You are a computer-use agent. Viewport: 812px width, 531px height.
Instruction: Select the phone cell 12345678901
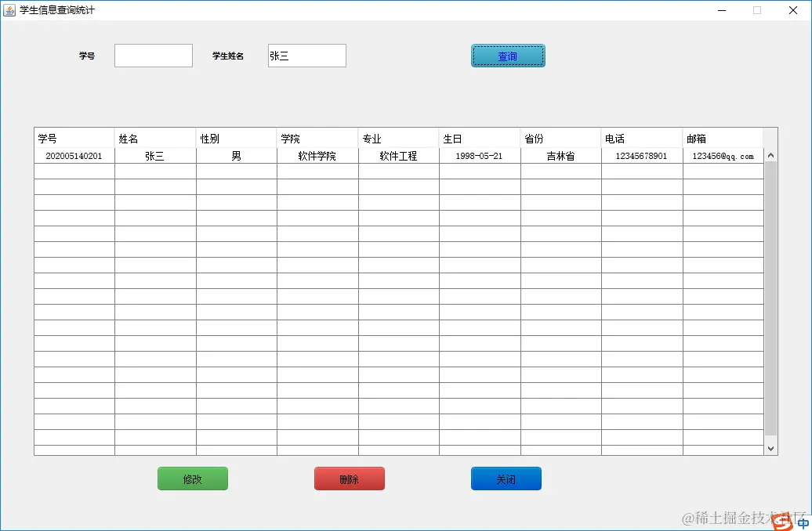point(642,156)
